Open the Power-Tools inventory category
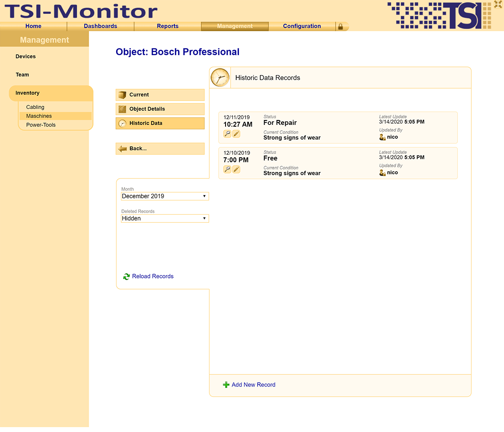 [x=41, y=125]
